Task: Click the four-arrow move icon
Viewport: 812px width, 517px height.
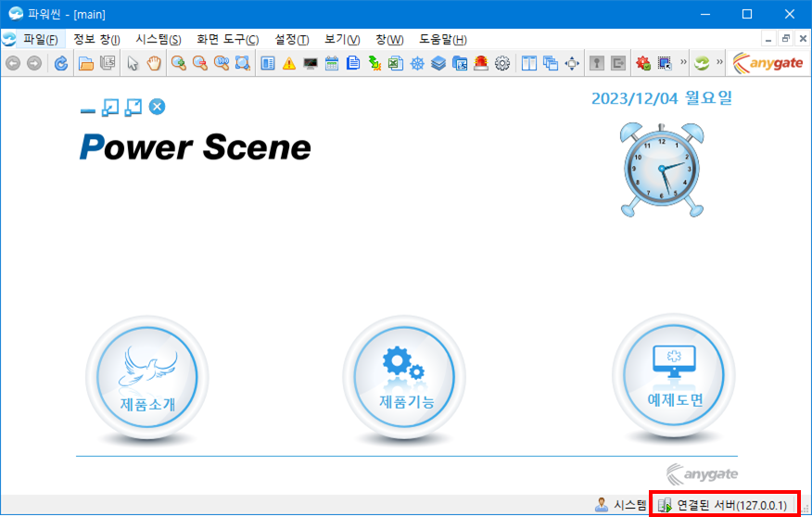Action: (572, 63)
